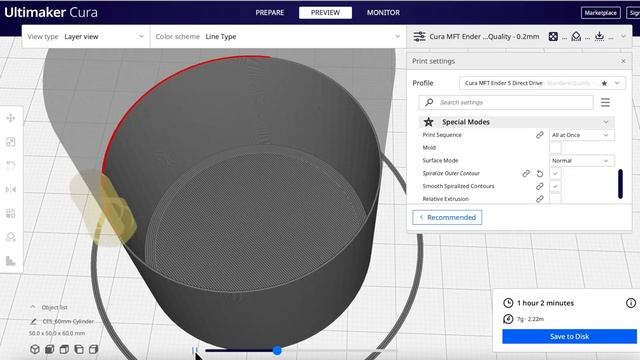
Task: Select CES_60mm Cylinder in object list
Action: tap(68, 322)
